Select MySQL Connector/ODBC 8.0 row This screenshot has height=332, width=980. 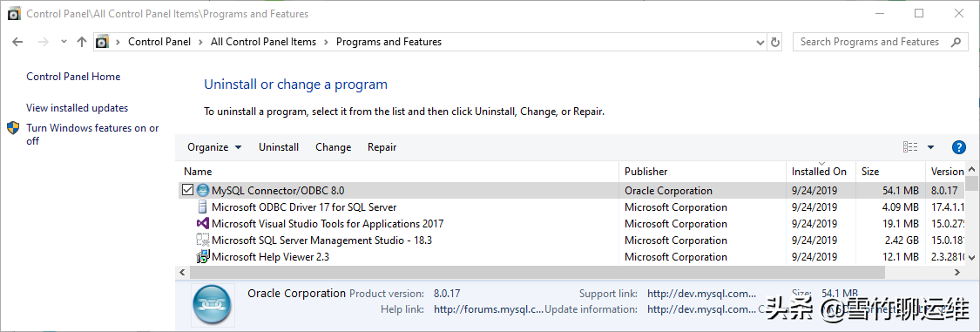click(571, 190)
